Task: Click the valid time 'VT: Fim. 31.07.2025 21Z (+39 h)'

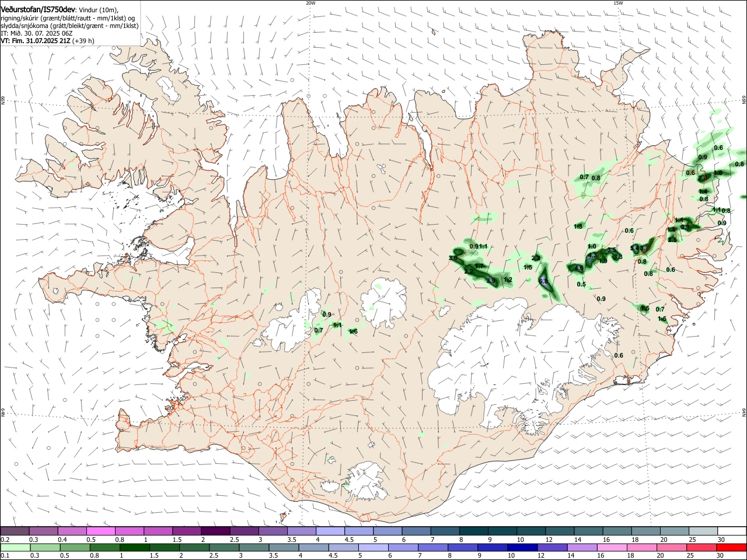Action: [x=48, y=41]
